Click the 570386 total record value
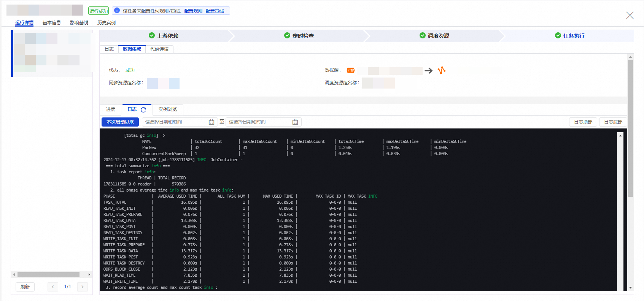Image resolution: width=644 pixels, height=301 pixels. point(179,184)
